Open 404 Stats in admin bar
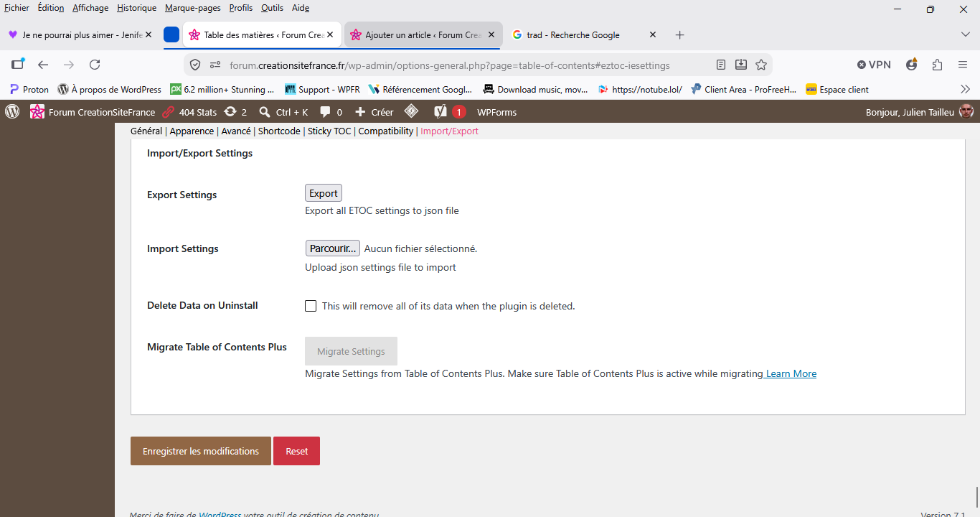The image size is (980, 517). pos(189,112)
